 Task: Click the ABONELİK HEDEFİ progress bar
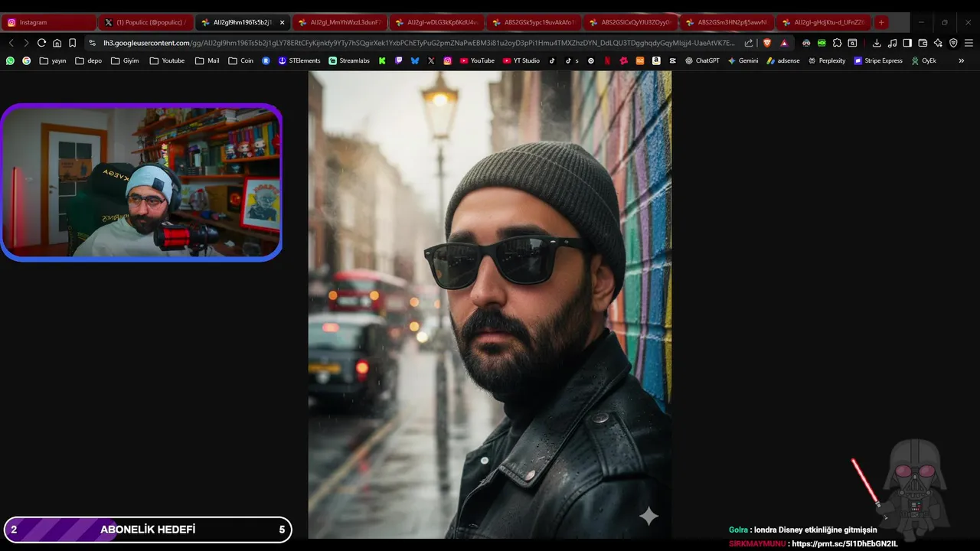coord(148,530)
